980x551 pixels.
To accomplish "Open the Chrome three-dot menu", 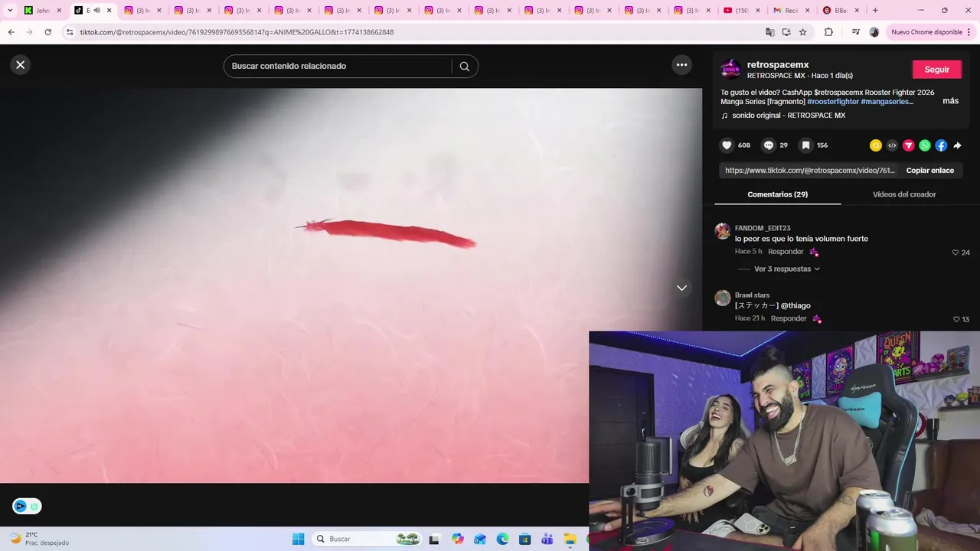I will [969, 32].
